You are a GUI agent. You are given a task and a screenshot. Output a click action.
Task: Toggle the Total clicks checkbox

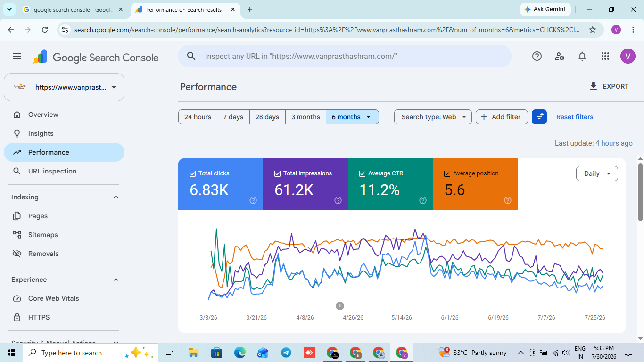click(192, 173)
